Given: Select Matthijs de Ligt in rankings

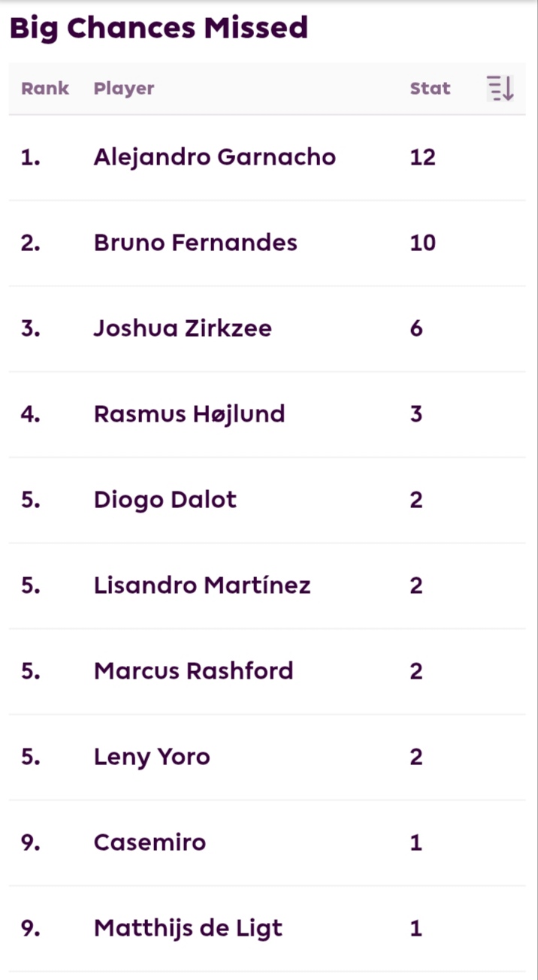Looking at the screenshot, I should tap(267, 928).
